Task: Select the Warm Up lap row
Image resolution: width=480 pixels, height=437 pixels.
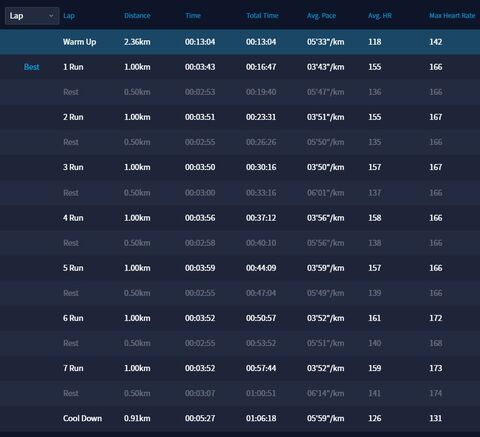Action: click(x=240, y=42)
